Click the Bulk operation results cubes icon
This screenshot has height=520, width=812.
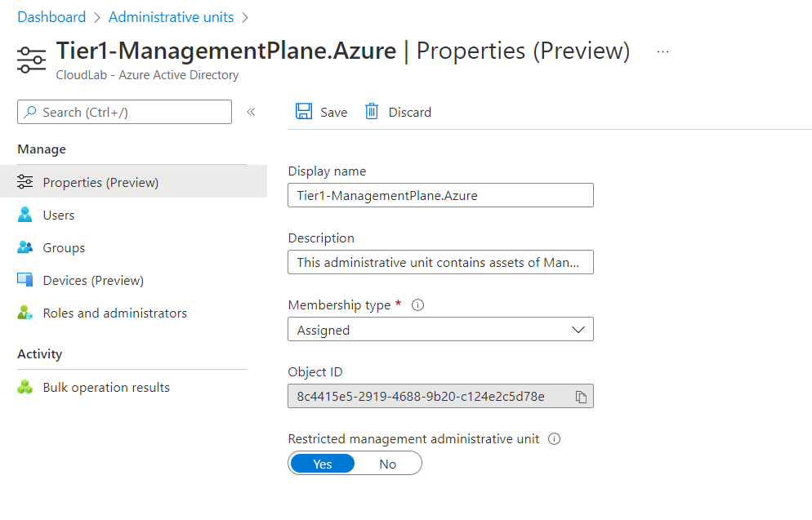(x=25, y=387)
